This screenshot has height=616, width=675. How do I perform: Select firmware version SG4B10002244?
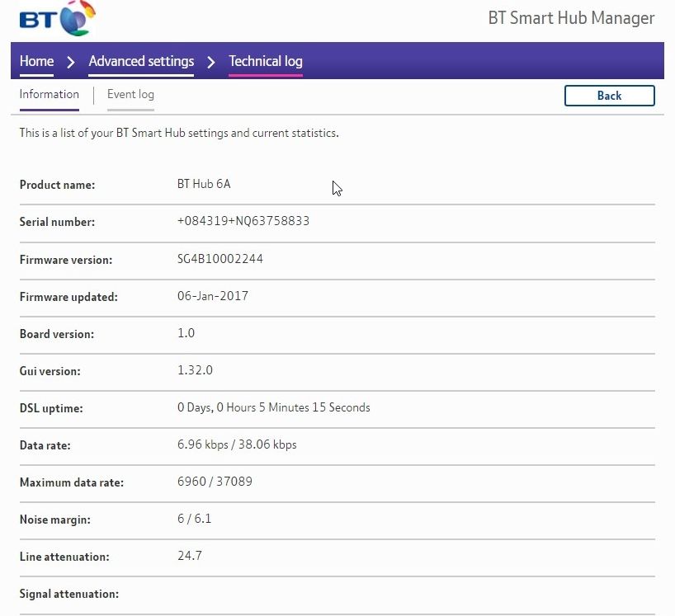[x=220, y=259]
